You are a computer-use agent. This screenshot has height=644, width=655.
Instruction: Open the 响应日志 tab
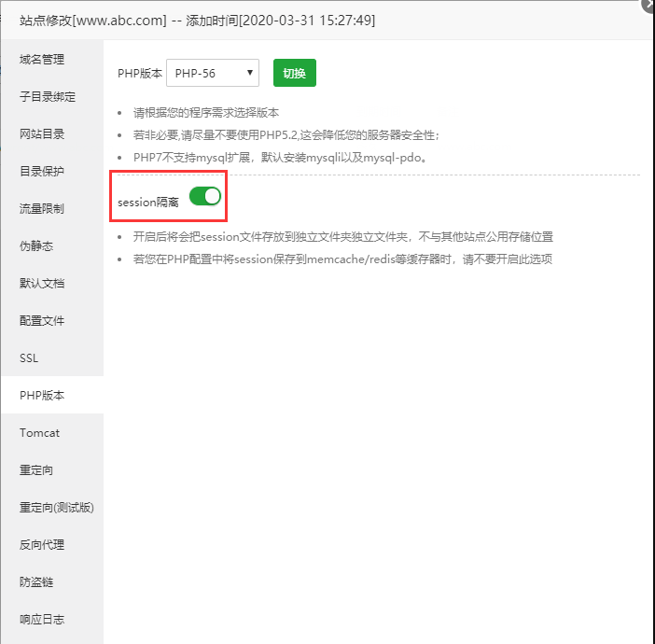(x=52, y=619)
